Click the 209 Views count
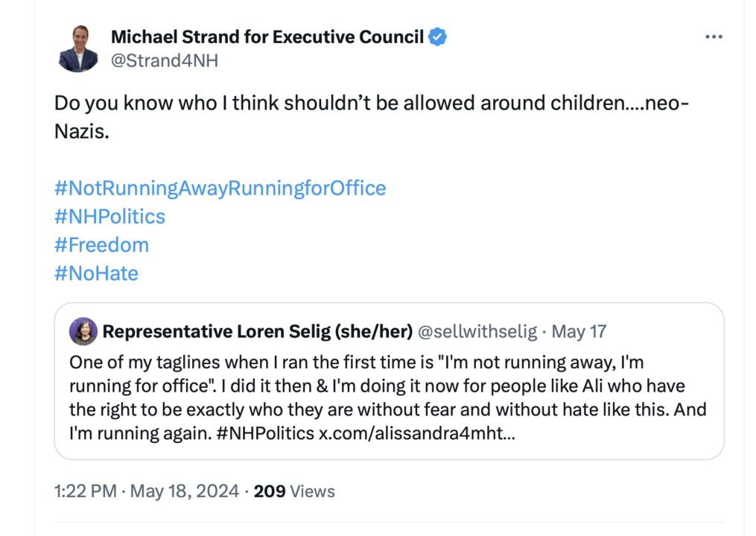Viewport: 756px width, 536px height. tap(294, 491)
